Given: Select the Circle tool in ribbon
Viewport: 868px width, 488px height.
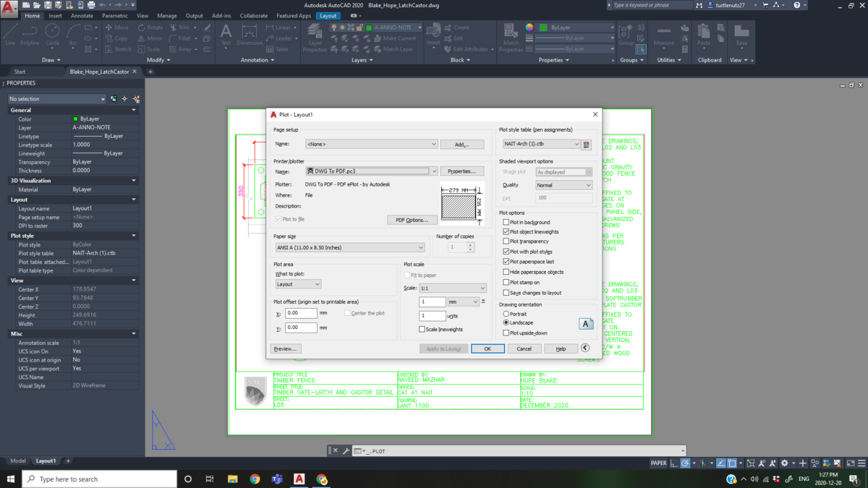Looking at the screenshot, I should tap(52, 34).
